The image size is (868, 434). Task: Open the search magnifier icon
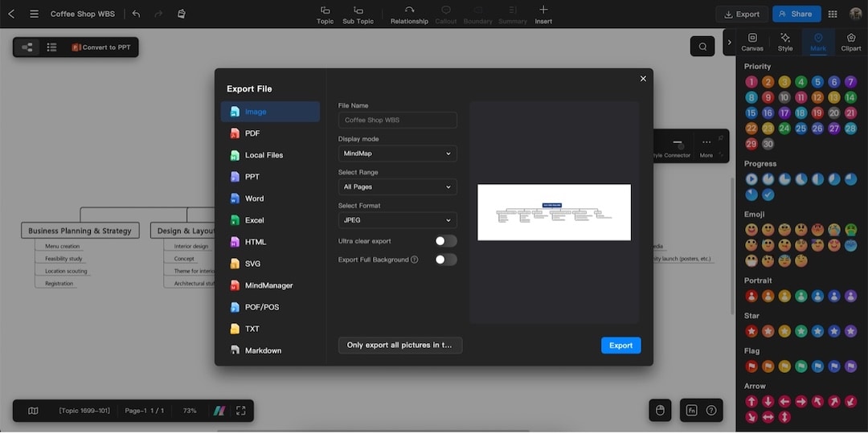click(702, 47)
